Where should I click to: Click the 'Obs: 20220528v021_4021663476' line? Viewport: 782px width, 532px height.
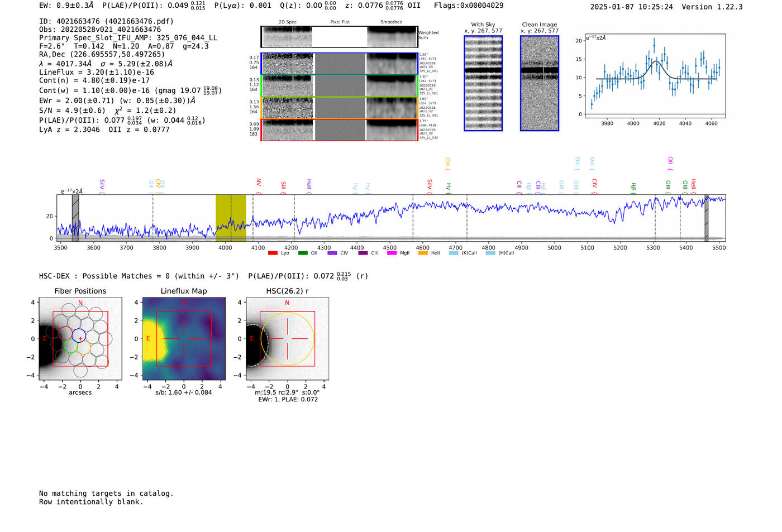pos(100,30)
